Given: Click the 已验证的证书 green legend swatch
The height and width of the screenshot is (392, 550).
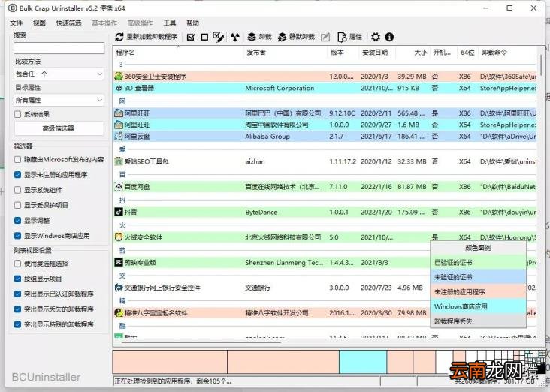Looking at the screenshot, I should coord(479,262).
